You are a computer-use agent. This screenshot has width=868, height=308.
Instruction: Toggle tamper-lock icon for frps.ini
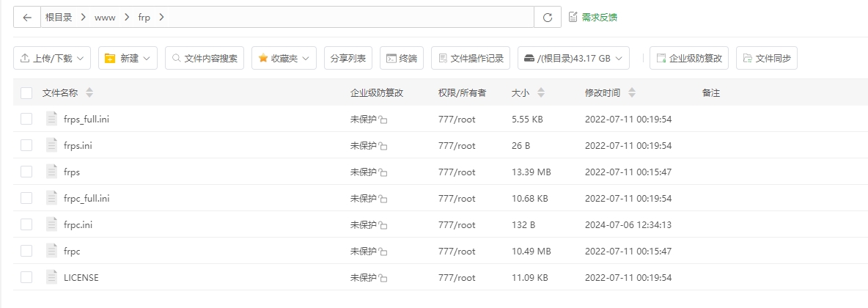(383, 146)
